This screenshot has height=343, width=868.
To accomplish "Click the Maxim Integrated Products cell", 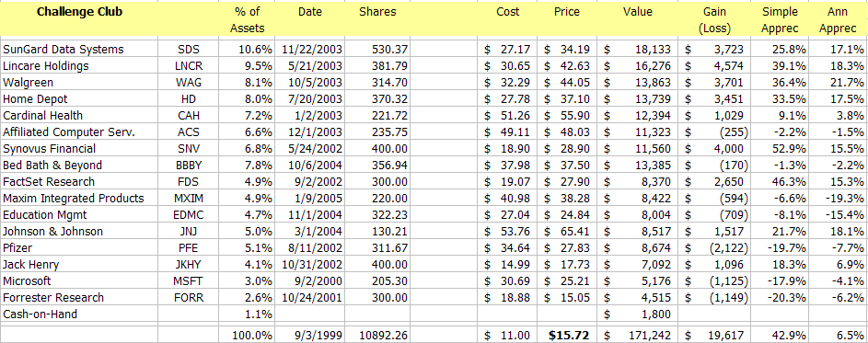I will 79,198.
